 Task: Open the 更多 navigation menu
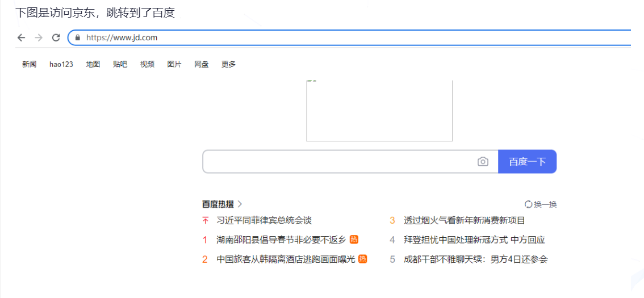pos(228,64)
